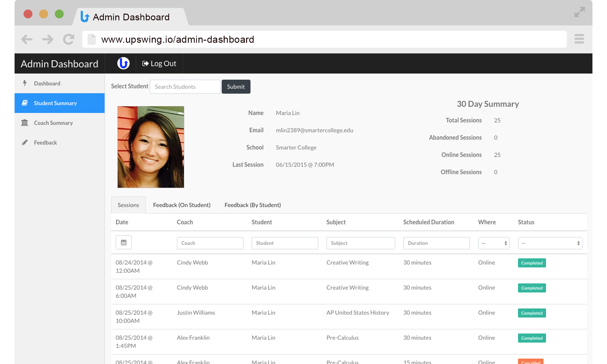Image resolution: width=607 pixels, height=364 pixels.
Task: Click the Upswing favicon on the tab
Action: [85, 17]
